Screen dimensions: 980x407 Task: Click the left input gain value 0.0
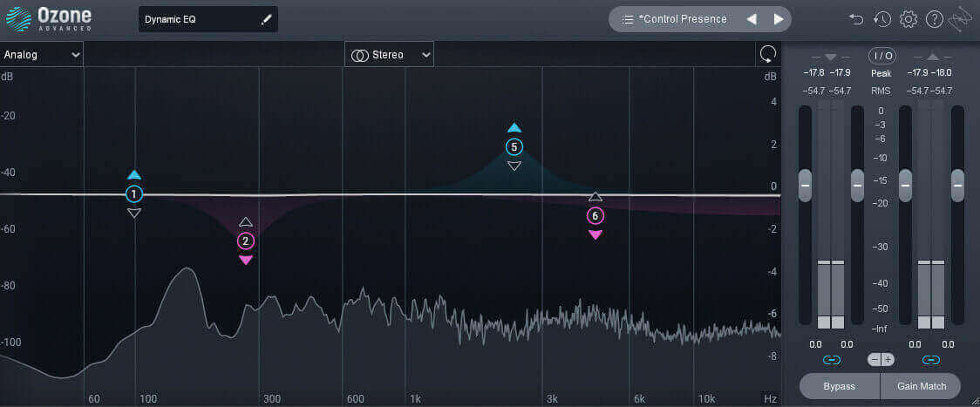815,344
